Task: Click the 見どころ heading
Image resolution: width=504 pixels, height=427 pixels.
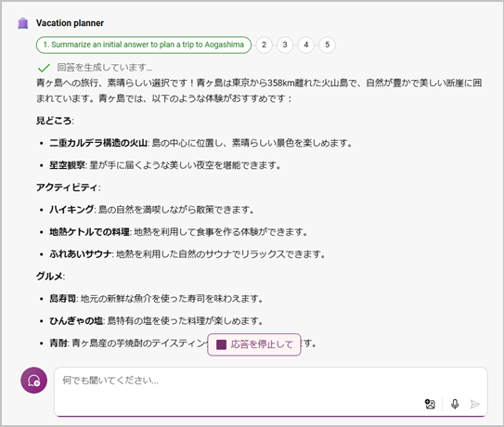Action: (x=55, y=121)
